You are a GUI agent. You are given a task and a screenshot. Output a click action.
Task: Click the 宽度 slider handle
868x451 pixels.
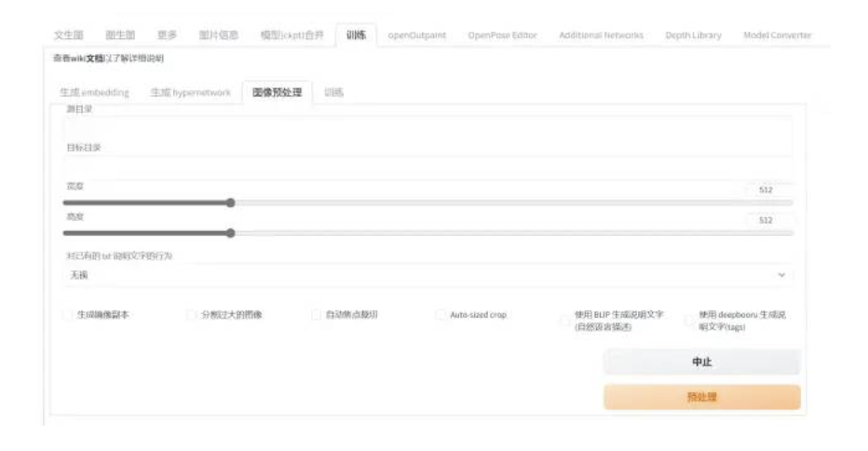pyautogui.click(x=231, y=203)
